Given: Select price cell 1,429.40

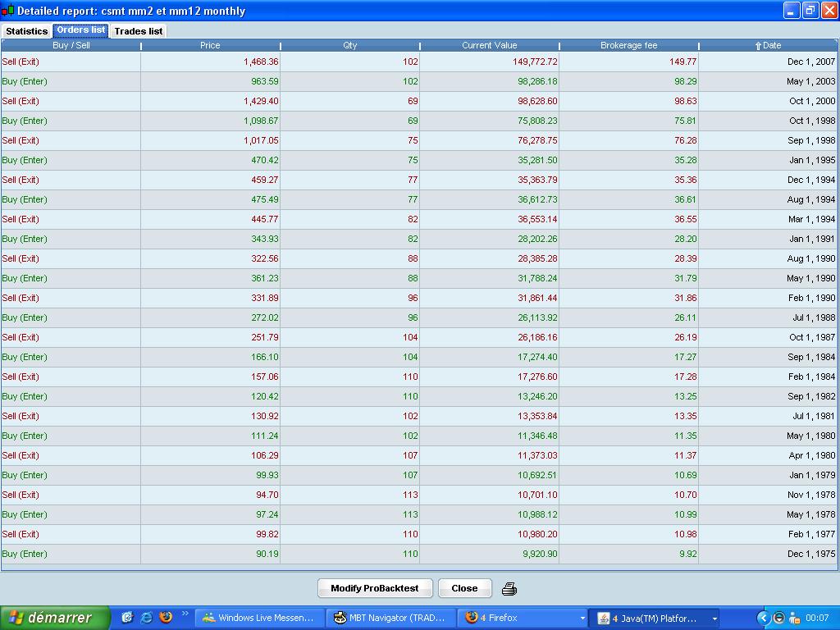Looking at the screenshot, I should coord(210,101).
